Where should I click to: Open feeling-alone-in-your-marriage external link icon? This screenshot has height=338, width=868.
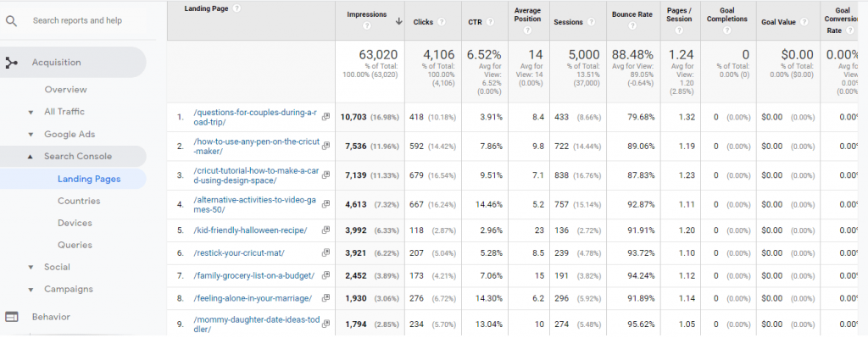tap(325, 298)
